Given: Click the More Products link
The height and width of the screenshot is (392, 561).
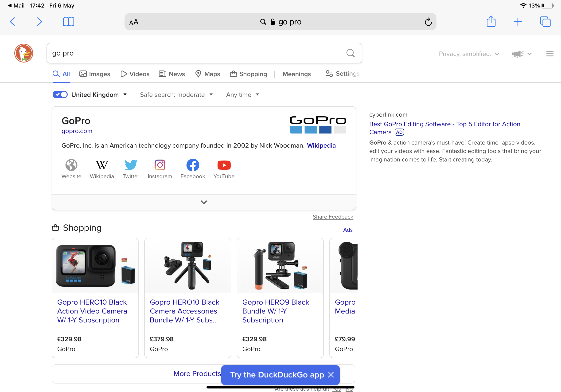Looking at the screenshot, I should tap(197, 373).
